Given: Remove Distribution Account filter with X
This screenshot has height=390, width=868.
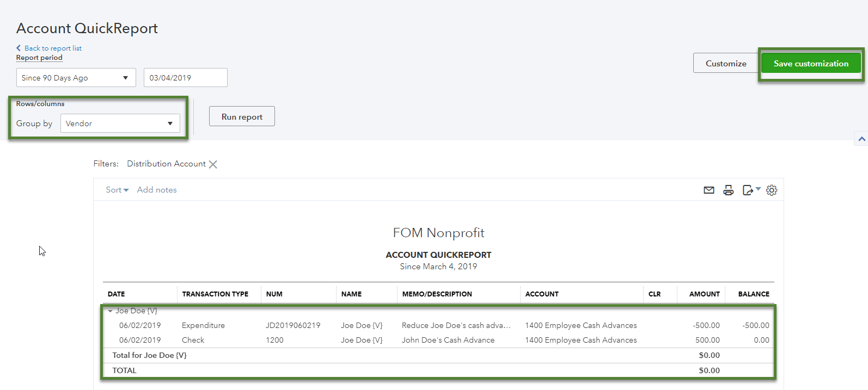Looking at the screenshot, I should tap(213, 164).
